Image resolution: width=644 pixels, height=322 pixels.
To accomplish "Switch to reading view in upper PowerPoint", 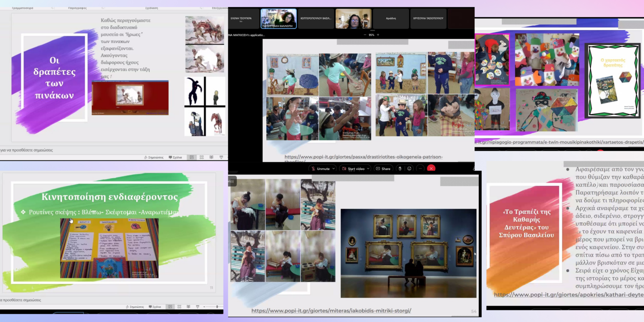I will pyautogui.click(x=211, y=157).
